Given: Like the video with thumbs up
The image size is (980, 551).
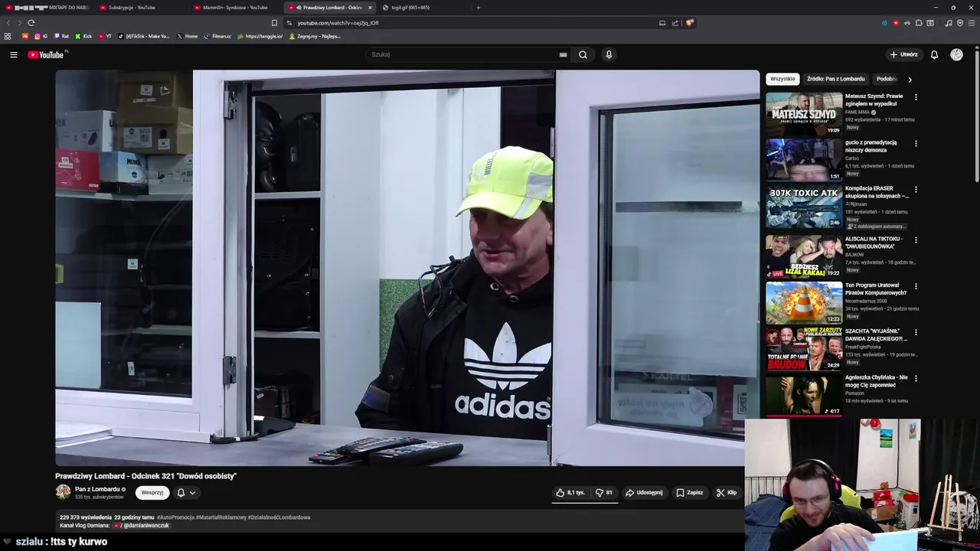Looking at the screenshot, I should point(572,493).
